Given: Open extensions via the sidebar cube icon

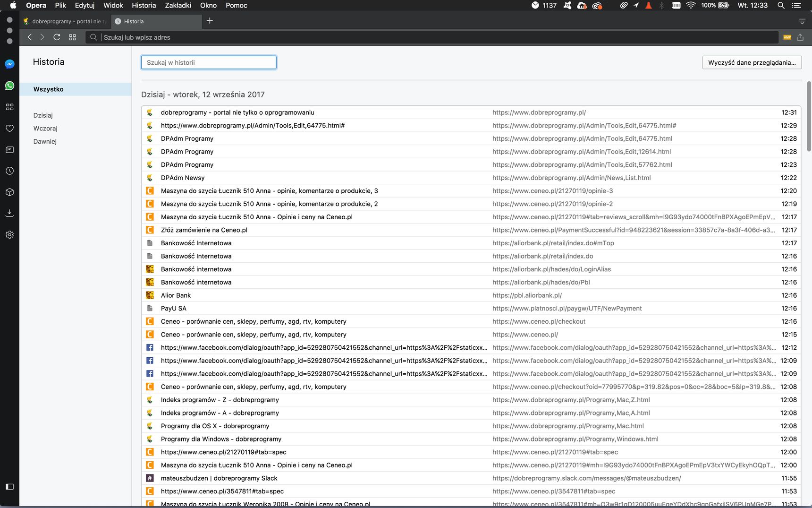Looking at the screenshot, I should coord(9,192).
